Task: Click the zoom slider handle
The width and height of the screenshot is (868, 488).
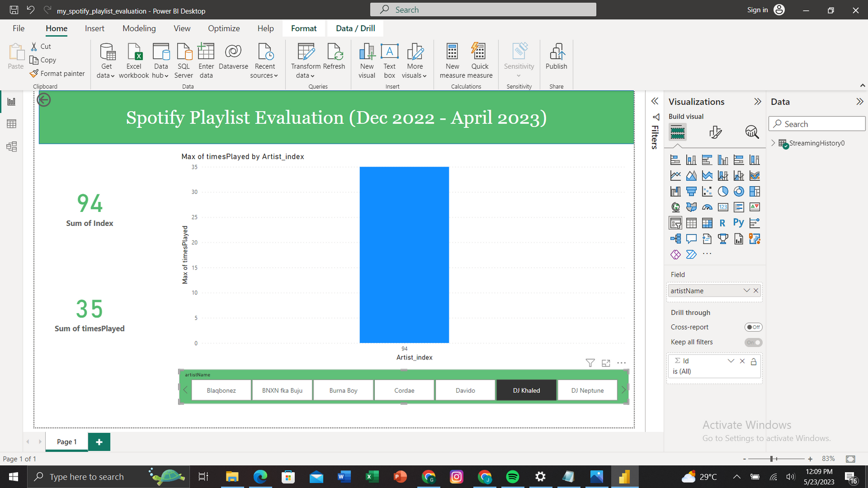Action: point(772,459)
